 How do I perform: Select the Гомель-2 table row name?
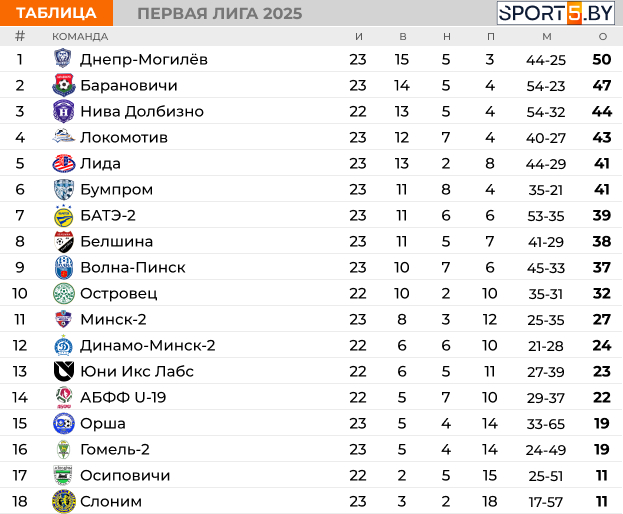tap(115, 449)
